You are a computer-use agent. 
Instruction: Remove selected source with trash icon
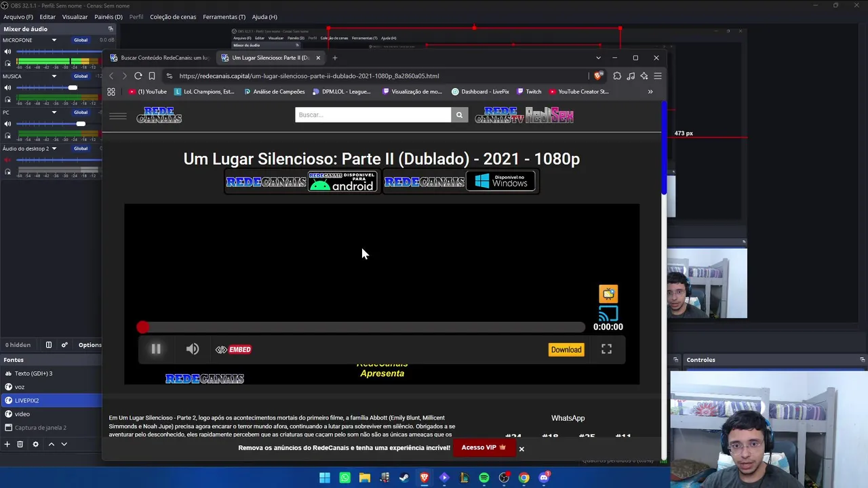20,444
